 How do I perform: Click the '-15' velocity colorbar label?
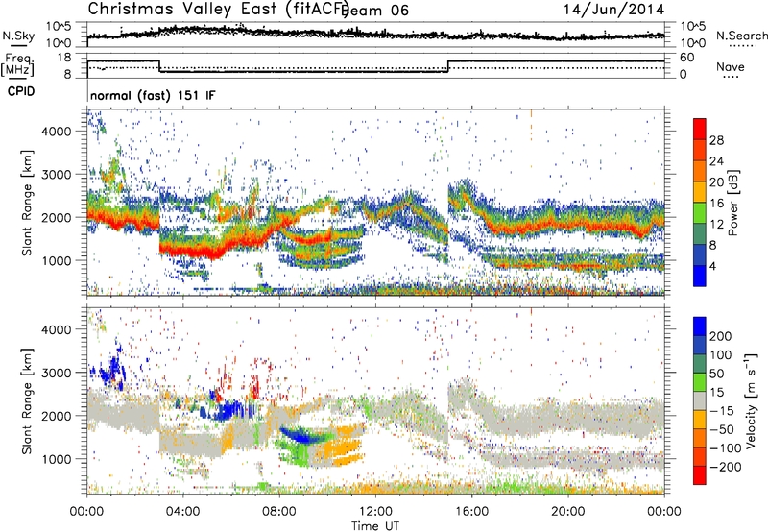722,410
